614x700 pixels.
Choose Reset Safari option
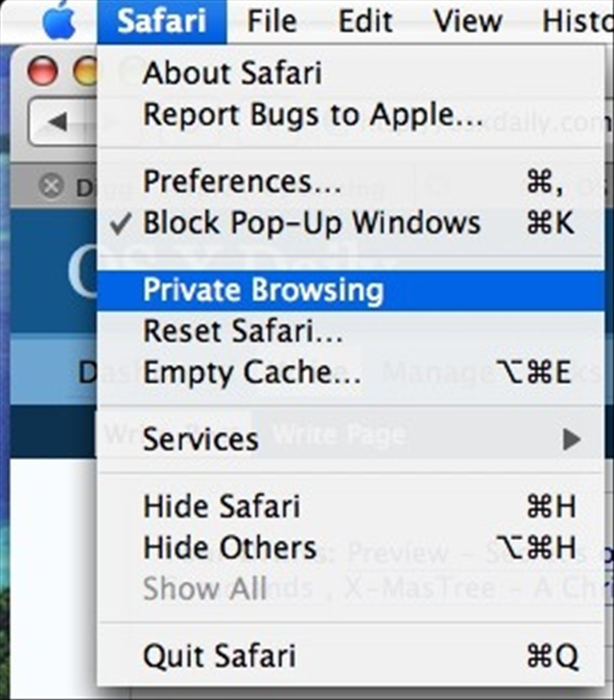click(351, 332)
